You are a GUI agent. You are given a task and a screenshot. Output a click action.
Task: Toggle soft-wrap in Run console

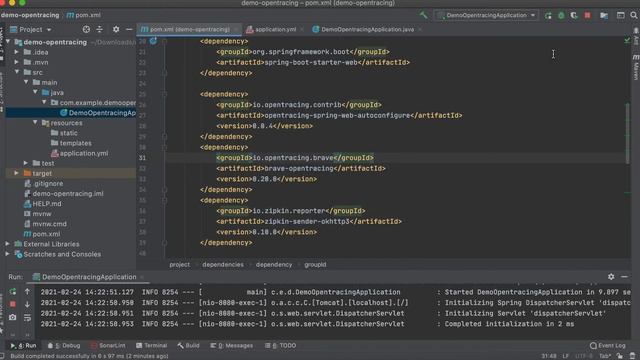[27, 318]
